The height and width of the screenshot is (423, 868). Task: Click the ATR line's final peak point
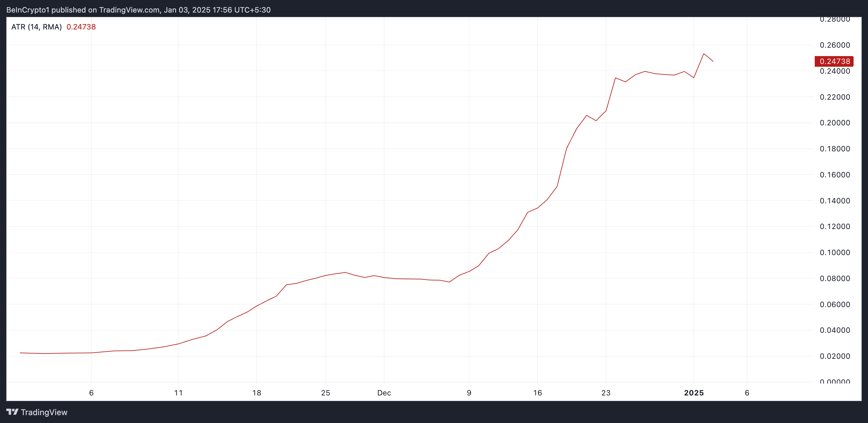click(x=703, y=54)
